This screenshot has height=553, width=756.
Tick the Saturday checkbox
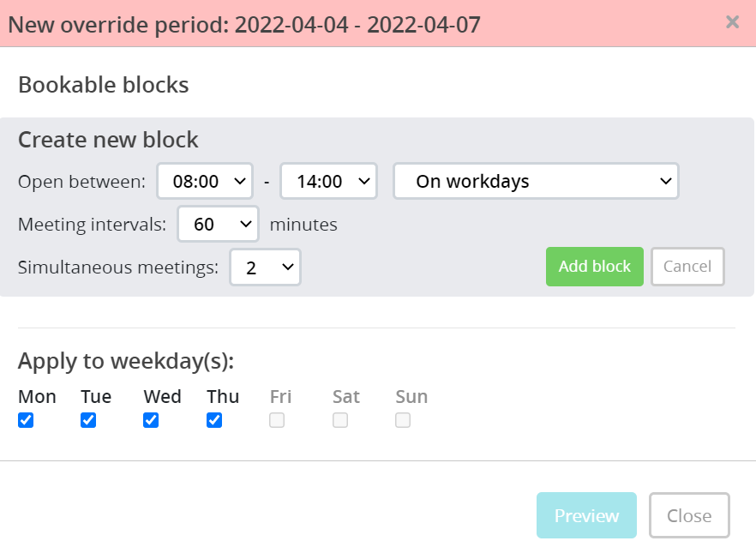point(340,420)
